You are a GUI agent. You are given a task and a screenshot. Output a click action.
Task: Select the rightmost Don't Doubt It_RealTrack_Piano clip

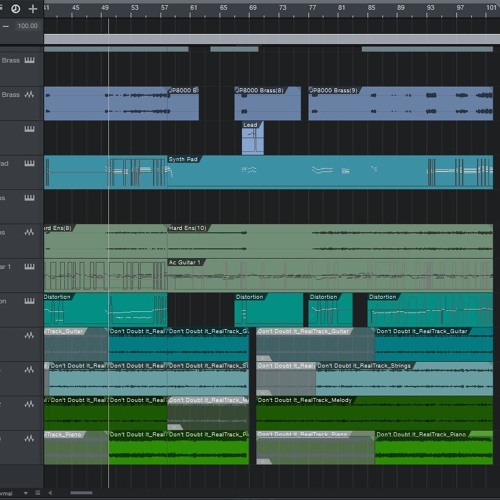(434, 448)
